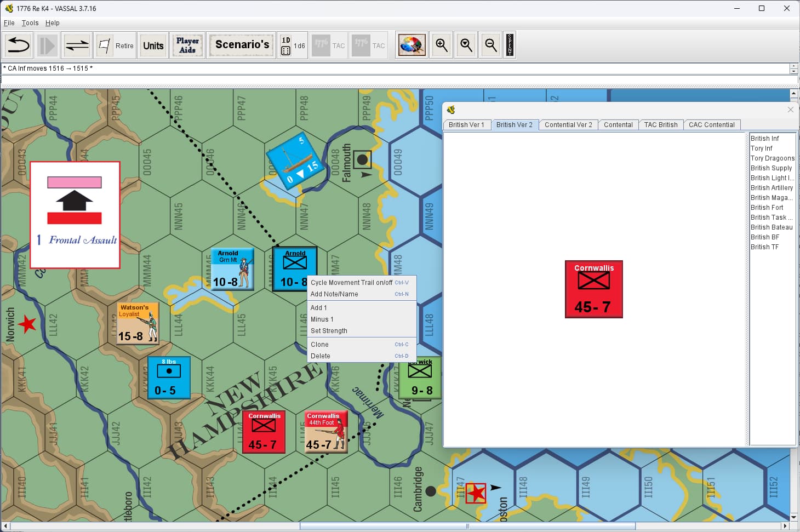Select British Inf in the list
This screenshot has width=800, height=532.
772,139
